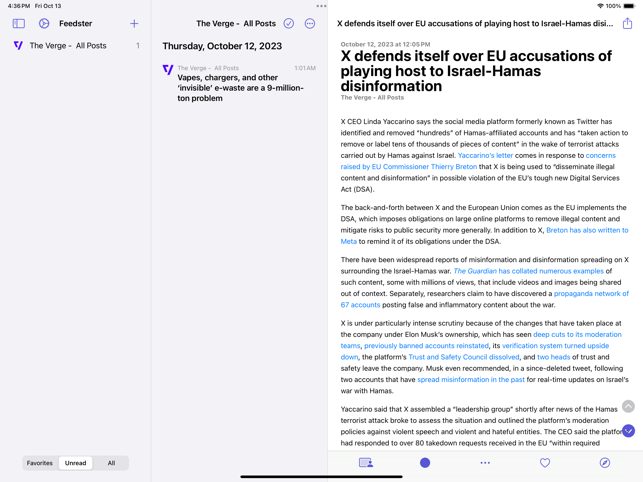Open deep cuts to its moderation link
Screen dimensions: 643x482
click(577, 335)
